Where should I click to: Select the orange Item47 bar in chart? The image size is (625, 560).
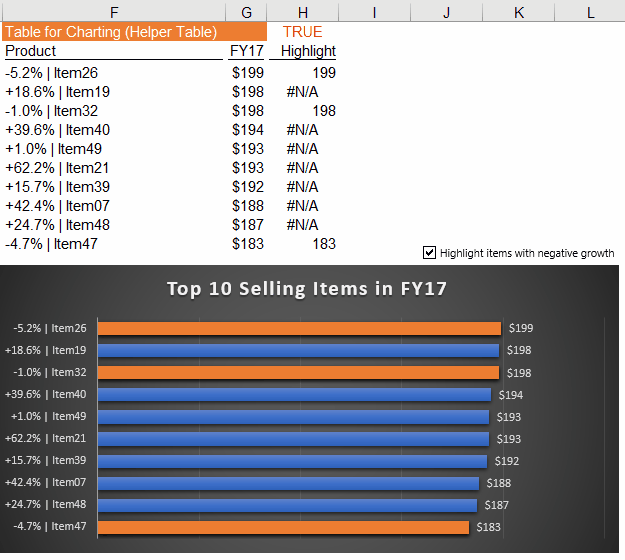[283, 527]
